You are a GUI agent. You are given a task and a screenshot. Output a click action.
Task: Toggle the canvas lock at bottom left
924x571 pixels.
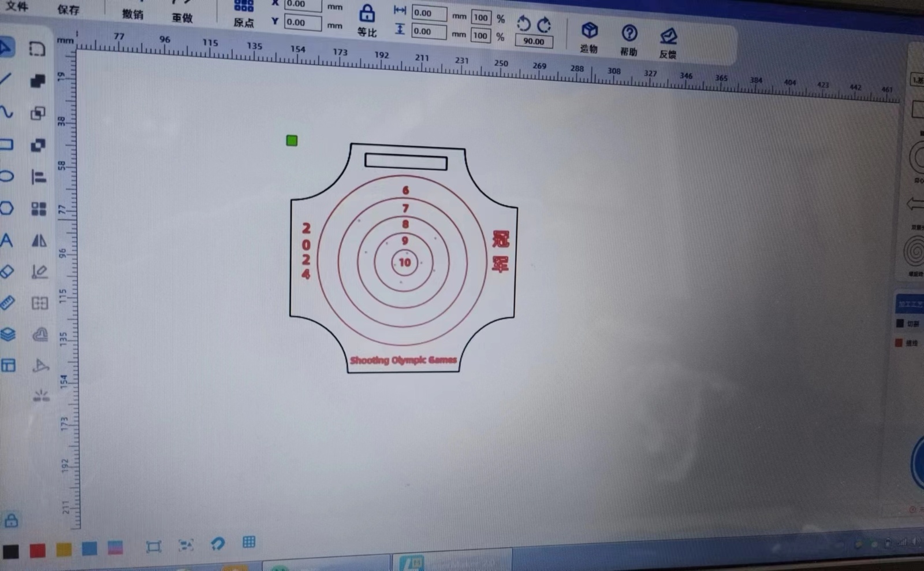click(x=11, y=521)
